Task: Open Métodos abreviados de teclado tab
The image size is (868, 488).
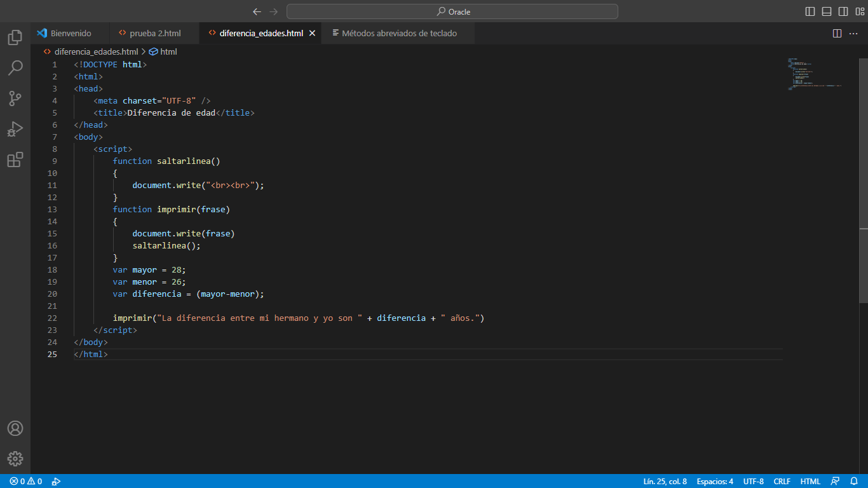Action: tap(398, 33)
